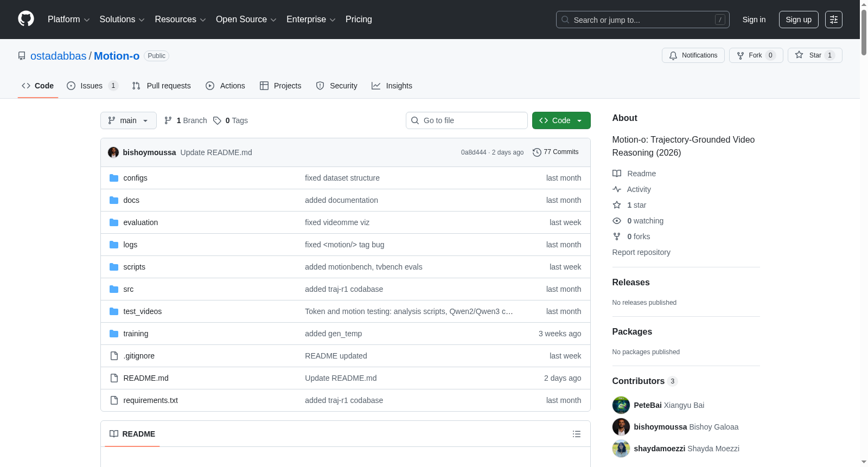Click the Activity pulse icon
Screen dimensions: 868x467
pyautogui.click(x=617, y=189)
